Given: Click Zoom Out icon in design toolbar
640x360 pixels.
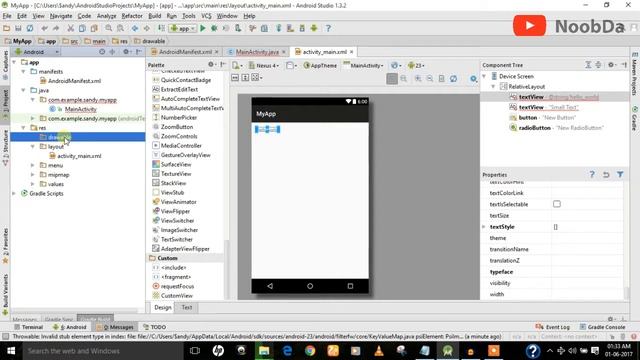Looking at the screenshot, I should point(430,78).
